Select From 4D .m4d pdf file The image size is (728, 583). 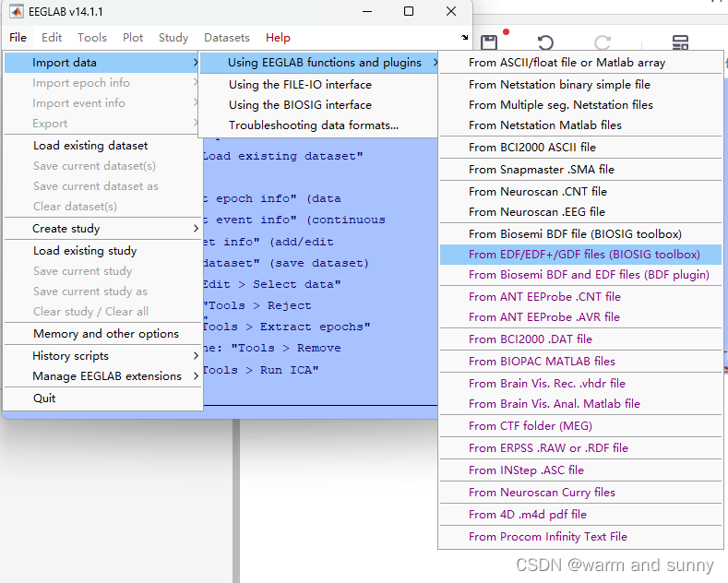(580, 515)
